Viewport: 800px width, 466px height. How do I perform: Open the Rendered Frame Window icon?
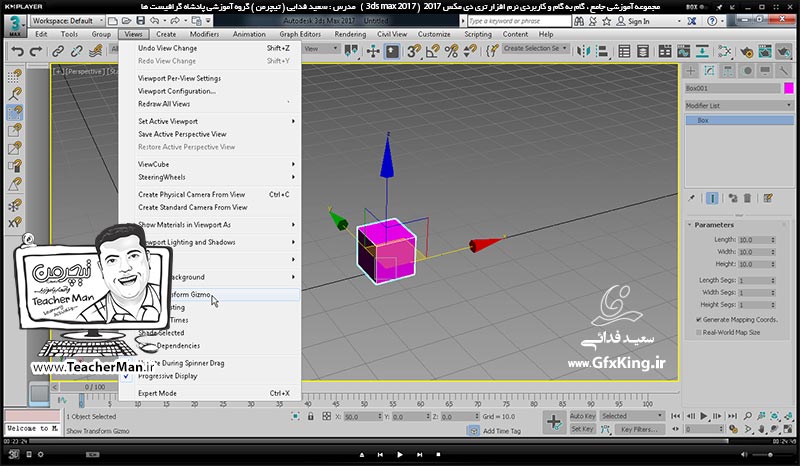click(765, 51)
